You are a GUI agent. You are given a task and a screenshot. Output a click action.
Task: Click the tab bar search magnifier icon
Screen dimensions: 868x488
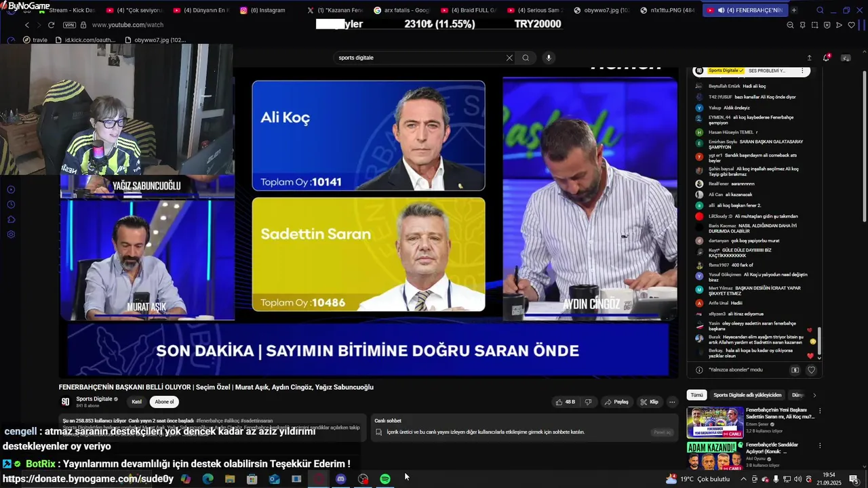[x=820, y=10]
